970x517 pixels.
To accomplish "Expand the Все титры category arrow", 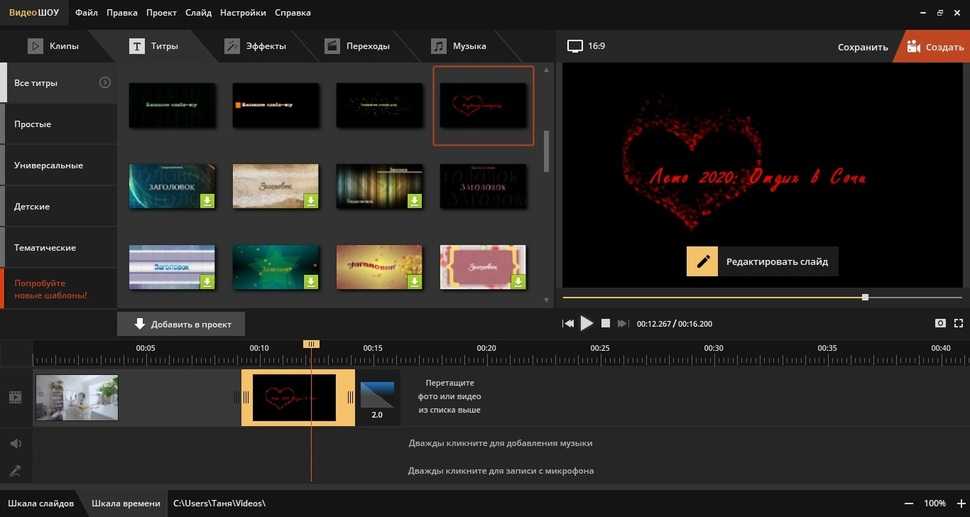I will 105,82.
